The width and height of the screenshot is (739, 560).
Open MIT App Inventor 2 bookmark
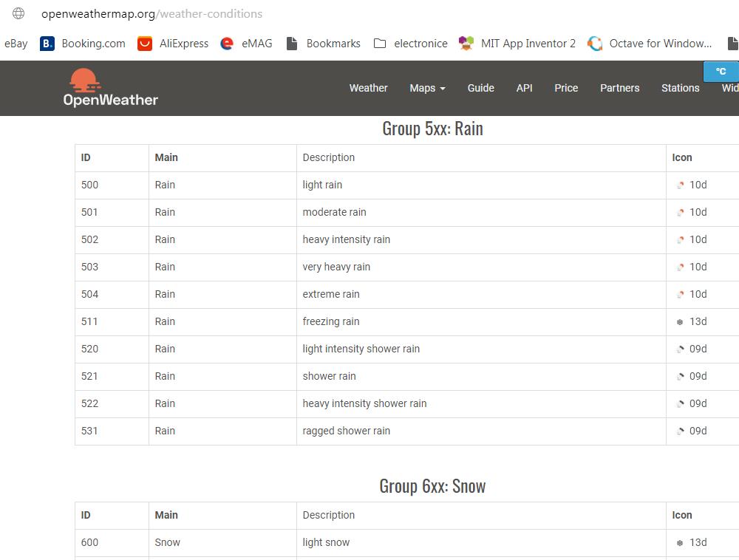point(517,44)
